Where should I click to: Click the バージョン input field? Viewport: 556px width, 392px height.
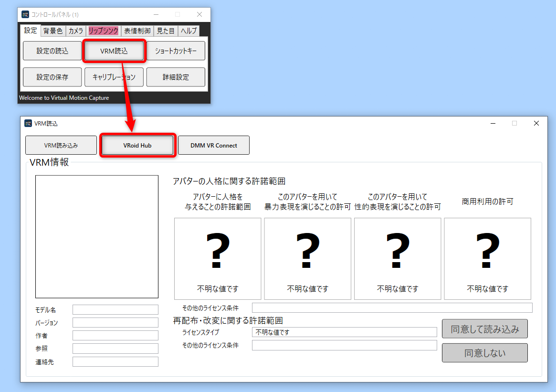pyautogui.click(x=115, y=322)
